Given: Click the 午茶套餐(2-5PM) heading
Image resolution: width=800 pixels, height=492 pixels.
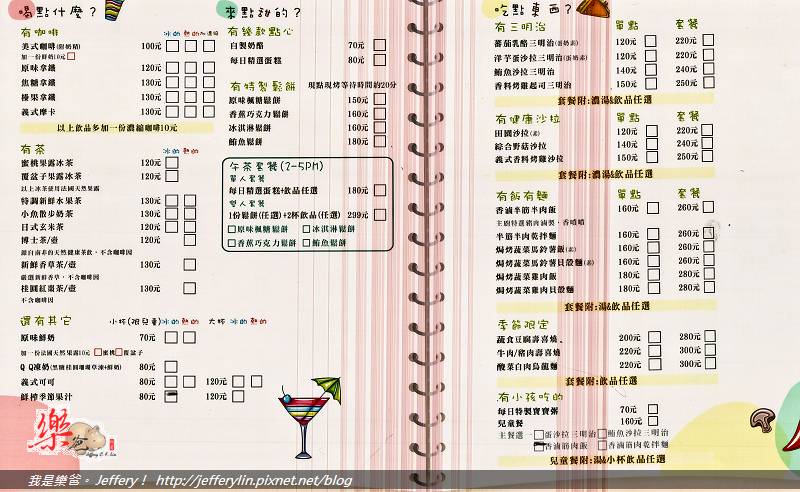Looking at the screenshot, I should 277,166.
